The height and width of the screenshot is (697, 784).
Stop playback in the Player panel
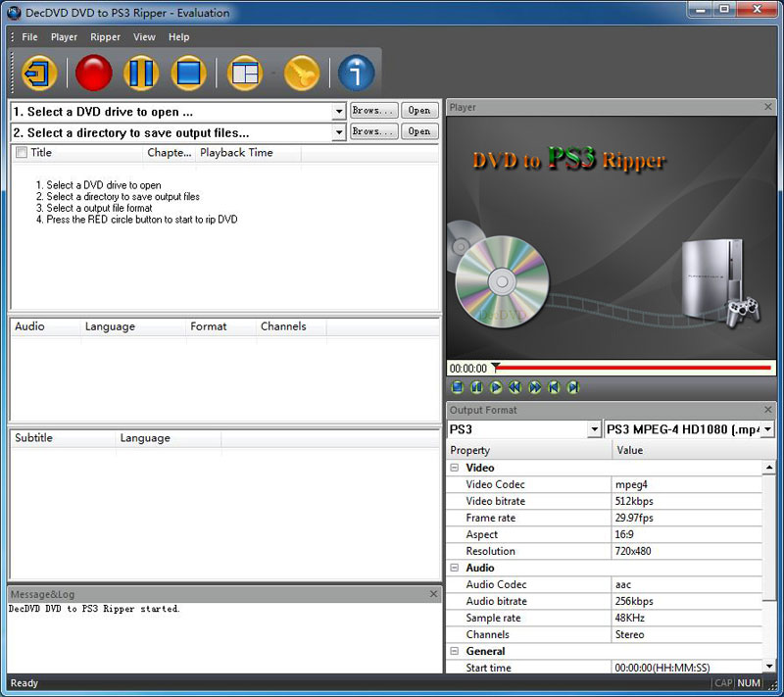tap(457, 387)
